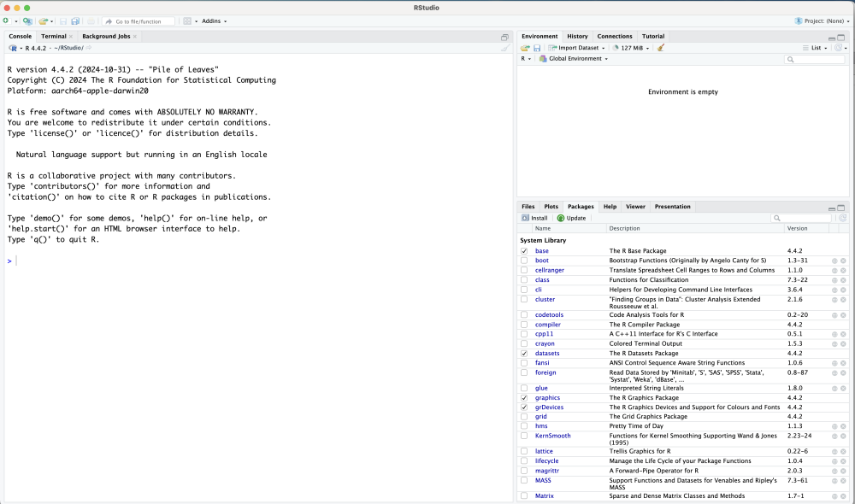Open the lifecycle package link
855x504 pixels.
pyautogui.click(x=547, y=461)
